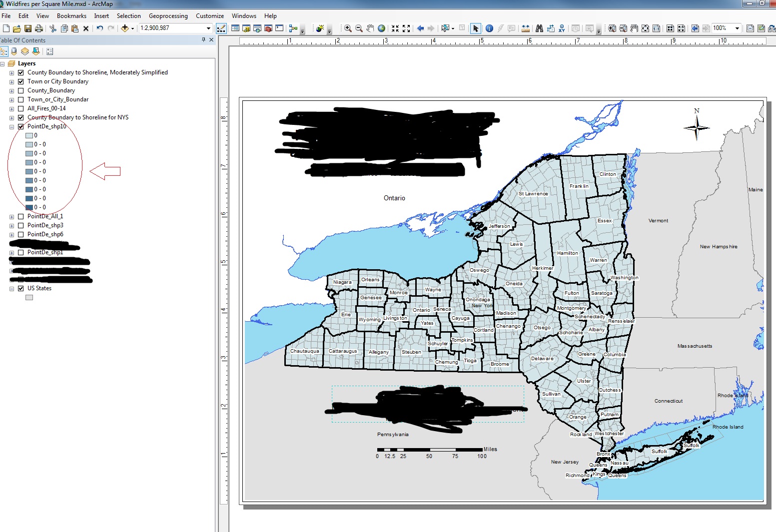Select the Identify tool
This screenshot has height=532, width=776.
[x=489, y=28]
